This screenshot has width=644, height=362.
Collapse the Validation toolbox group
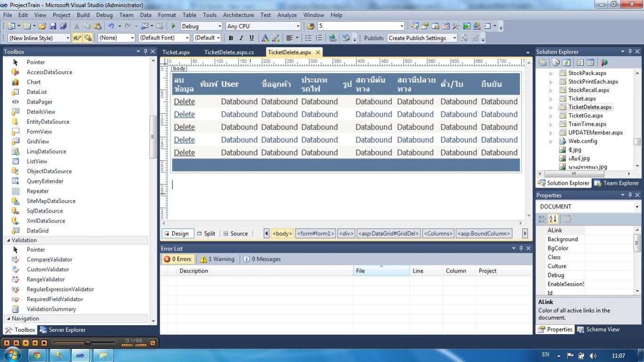[8, 240]
